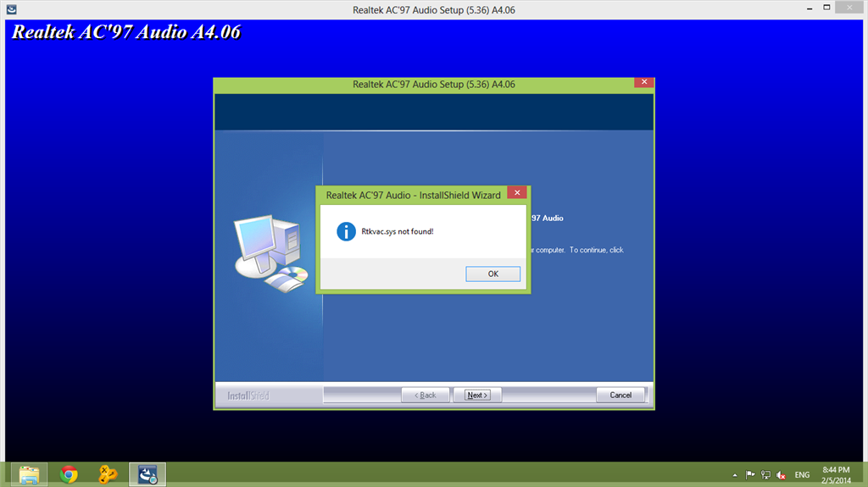Minimize the outer Realtek setup window
This screenshot has height=487, width=868.
(x=810, y=8)
